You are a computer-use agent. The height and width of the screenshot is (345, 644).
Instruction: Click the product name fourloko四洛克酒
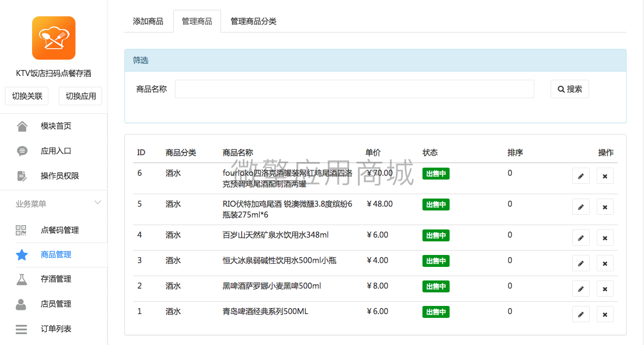[287, 178]
